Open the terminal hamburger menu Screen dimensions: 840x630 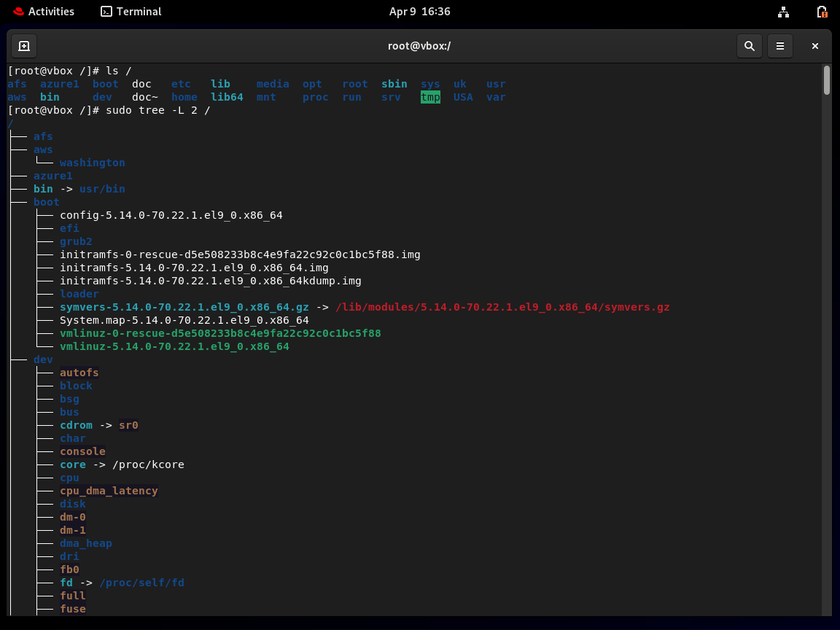[780, 46]
